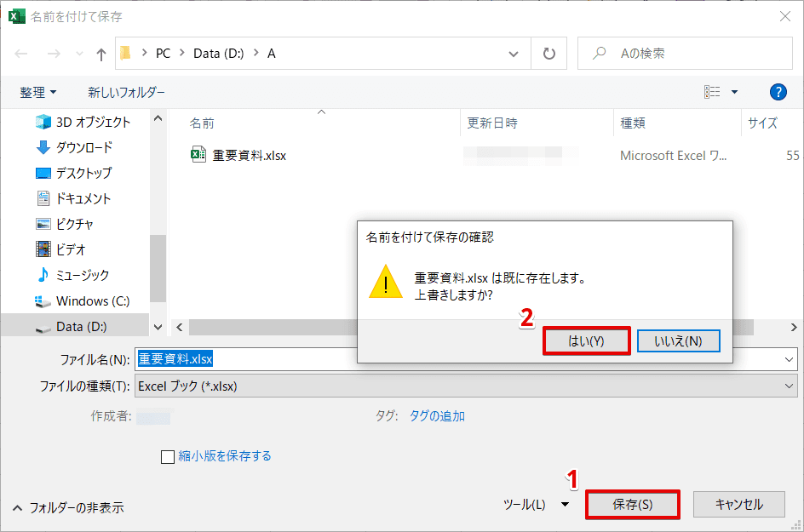
Task: Confirm overwrite by clicking はい(Y)
Action: tap(586, 340)
